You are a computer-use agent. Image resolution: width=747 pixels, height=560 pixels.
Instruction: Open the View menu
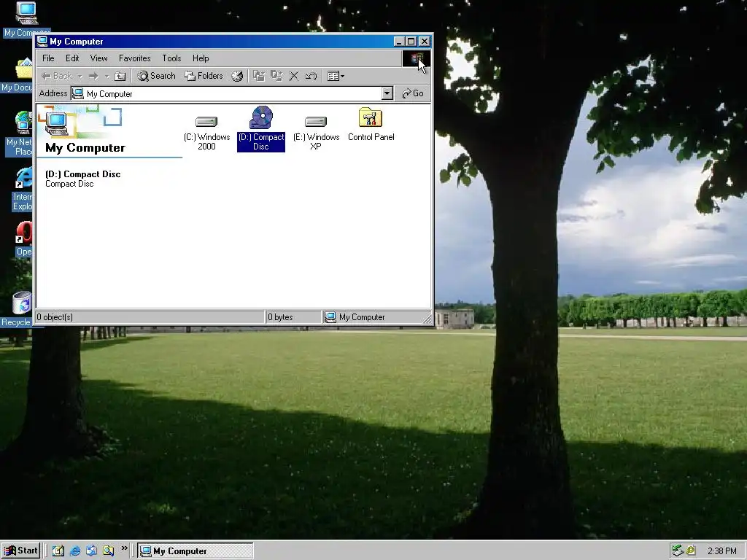pyautogui.click(x=98, y=58)
